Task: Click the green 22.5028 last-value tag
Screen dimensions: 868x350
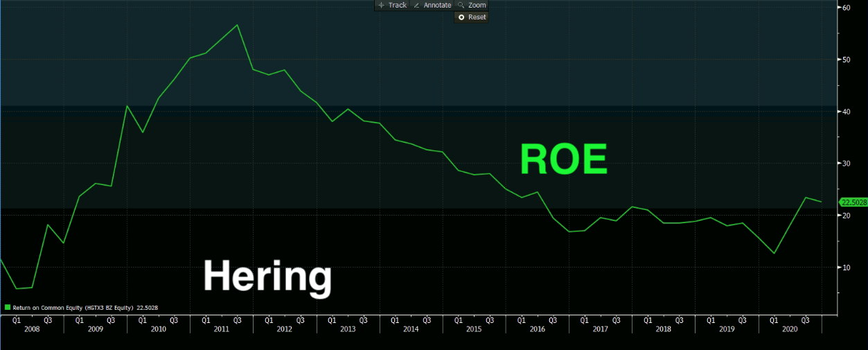Action: (x=852, y=202)
